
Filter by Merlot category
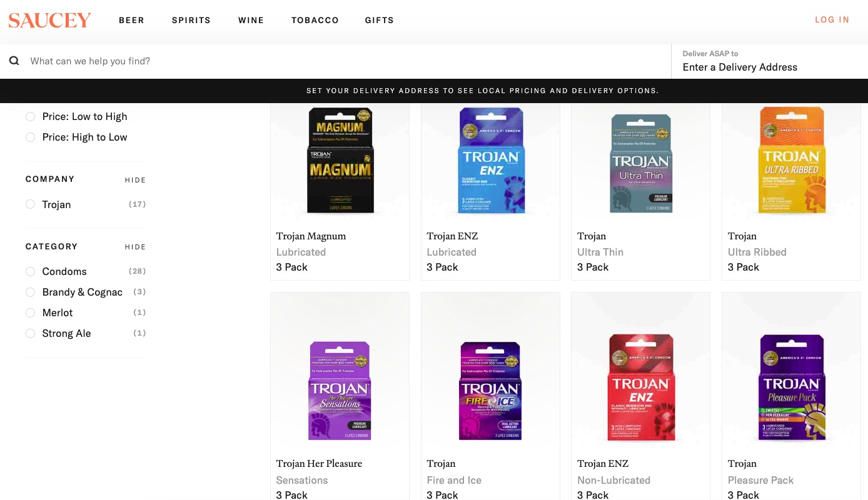click(49, 312)
